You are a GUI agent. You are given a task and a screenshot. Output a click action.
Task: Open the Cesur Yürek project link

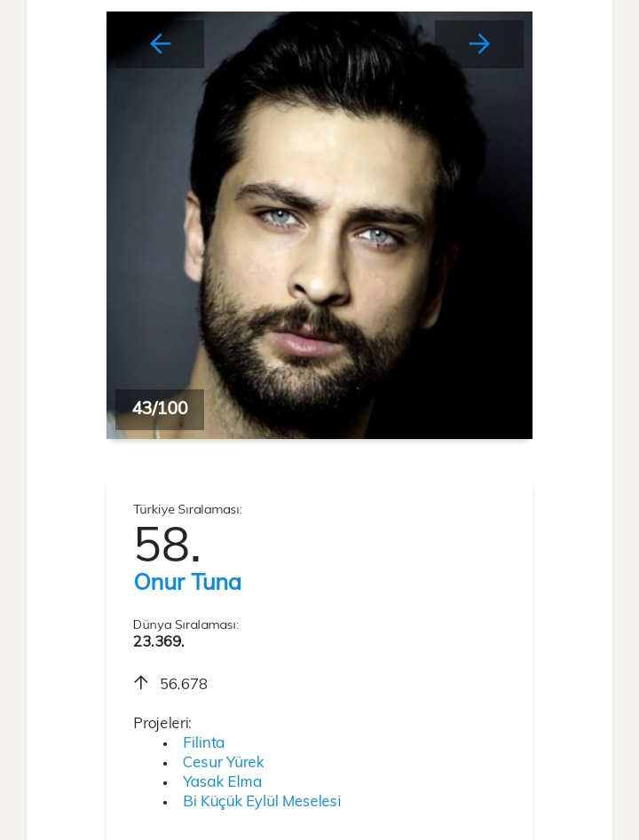223,762
